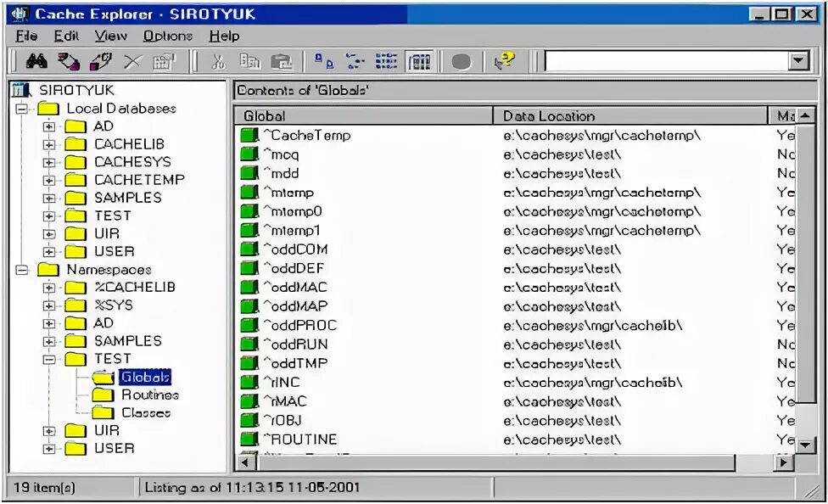Viewport: 828px width, 504px height.
Task: Expand the CACHETEMP database node
Action: 49,180
